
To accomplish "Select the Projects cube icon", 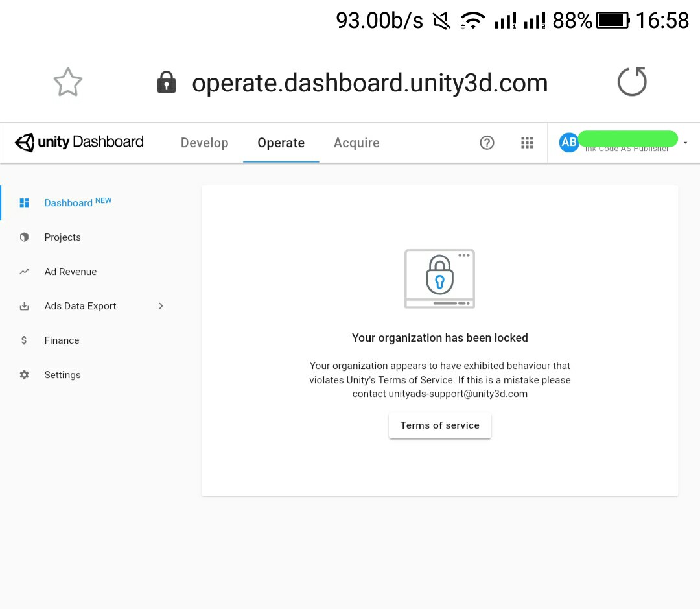I will point(24,237).
